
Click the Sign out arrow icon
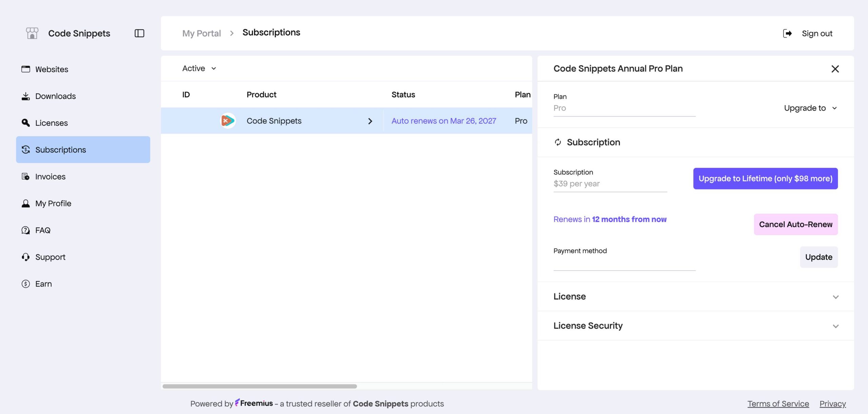[787, 33]
